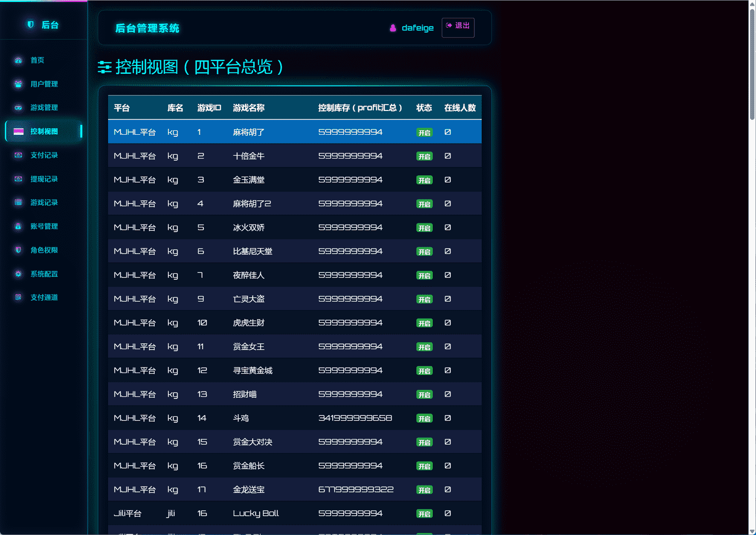Click the scrollbar up arrow
Screen dimensions: 756x535
pos(752,4)
